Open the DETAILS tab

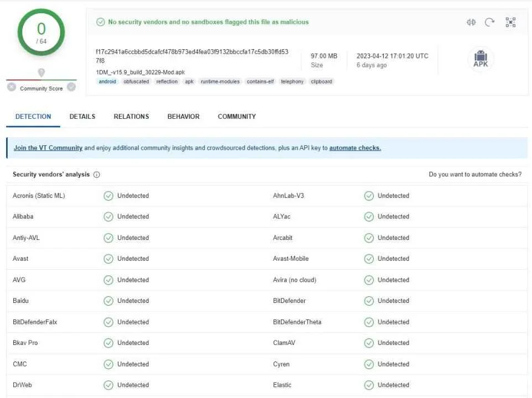[82, 117]
